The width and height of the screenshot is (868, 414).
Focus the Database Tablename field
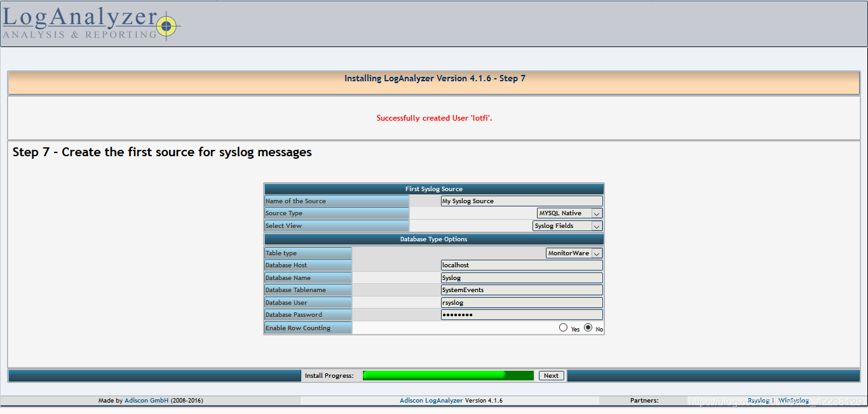tap(522, 290)
